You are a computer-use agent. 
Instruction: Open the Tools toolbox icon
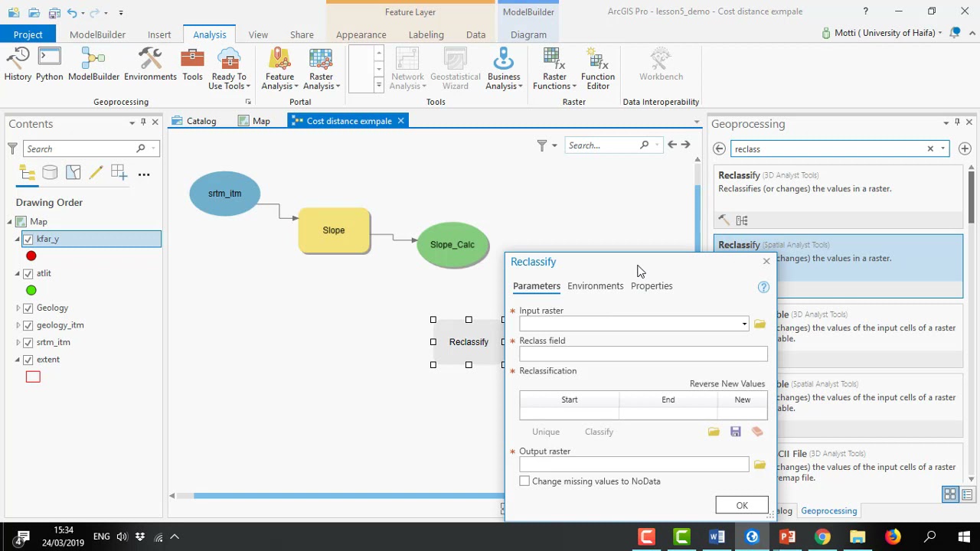pos(192,64)
